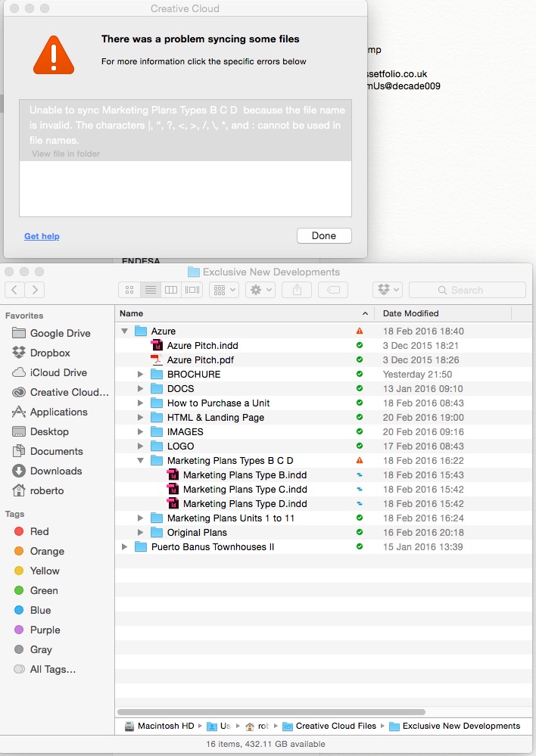Switch Finder to Cover Flow view
Image resolution: width=536 pixels, height=756 pixels.
coord(192,290)
